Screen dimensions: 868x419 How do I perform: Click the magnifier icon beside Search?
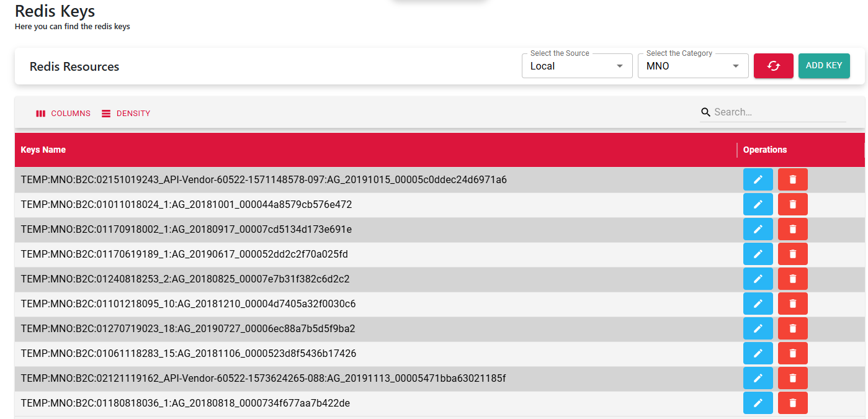click(705, 112)
